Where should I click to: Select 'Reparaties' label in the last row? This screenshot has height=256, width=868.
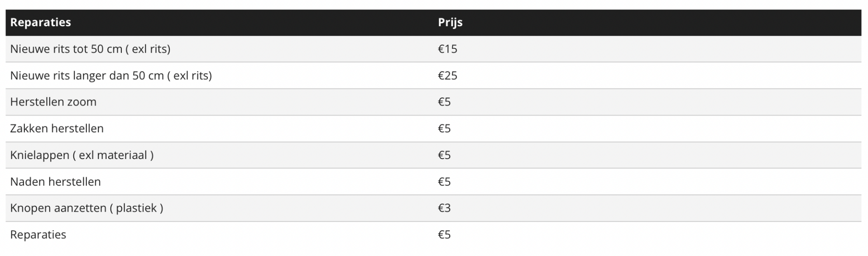pos(38,235)
